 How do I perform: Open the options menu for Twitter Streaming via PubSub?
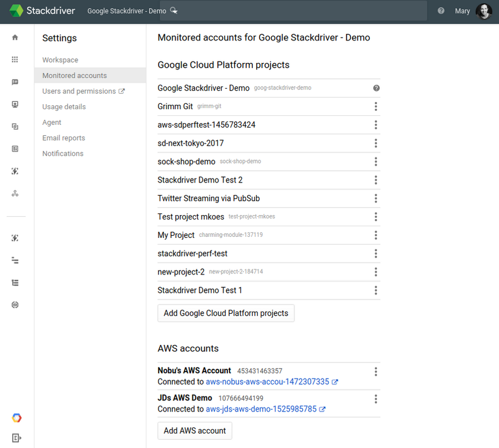pos(376,198)
